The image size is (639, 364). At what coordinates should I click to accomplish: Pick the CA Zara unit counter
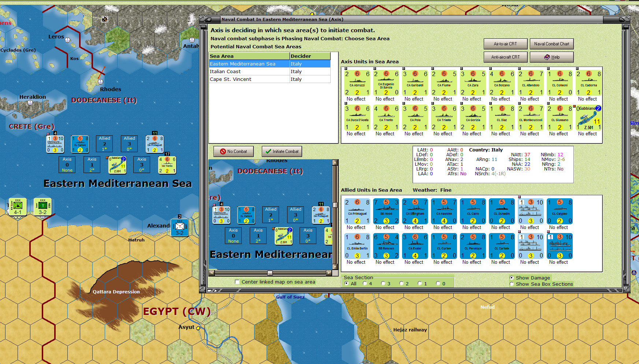(473, 83)
